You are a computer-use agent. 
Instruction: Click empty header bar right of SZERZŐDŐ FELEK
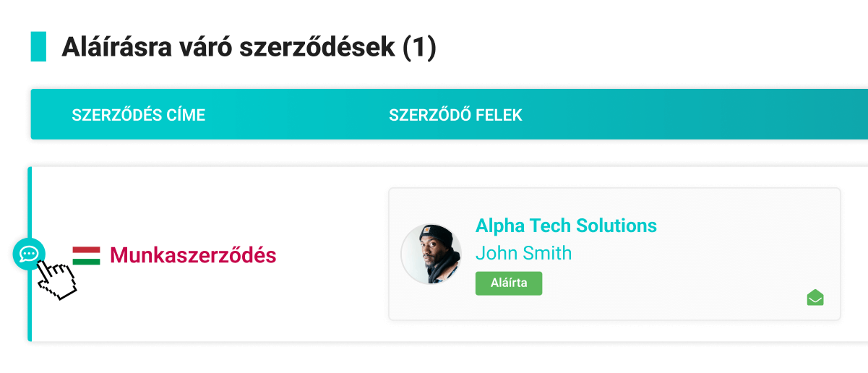click(x=687, y=115)
